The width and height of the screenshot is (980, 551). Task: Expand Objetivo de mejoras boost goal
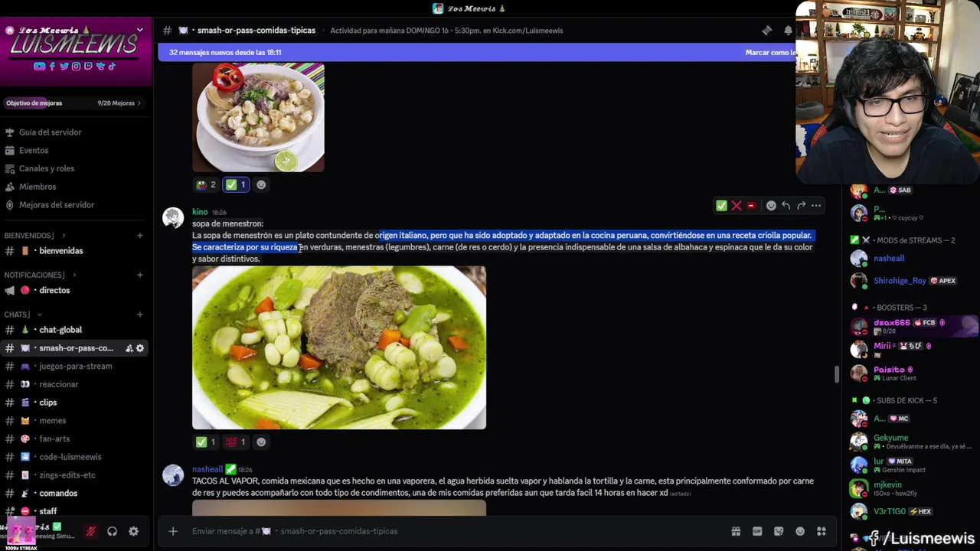click(74, 103)
